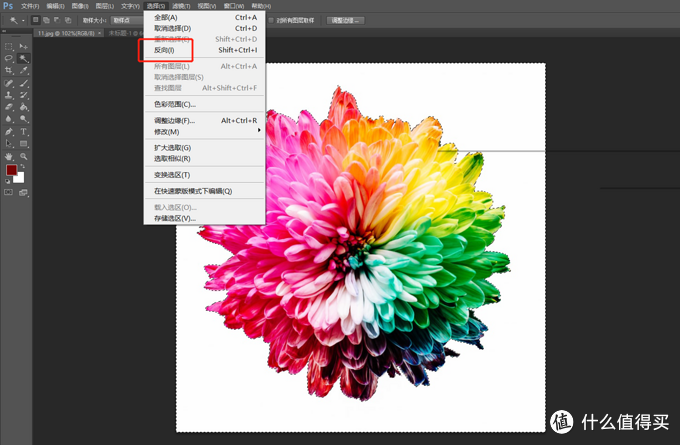Select the Pen tool

pyautogui.click(x=9, y=131)
